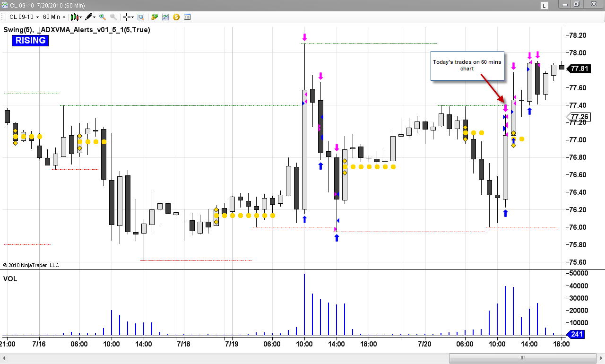Open the cross hair pointer dropdown
Image resolution: width=605 pixels, height=364 pixels.
coord(129,17)
